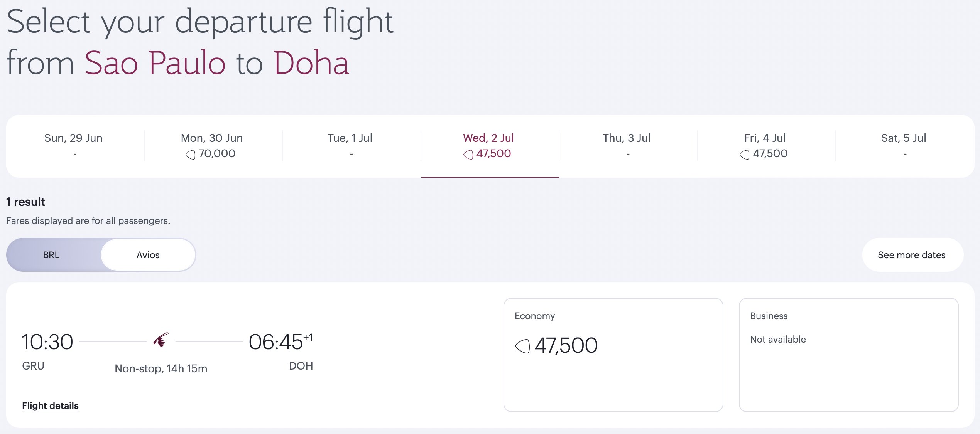Click the Avios icon under Mon, 30 Jun
The image size is (980, 434).
pos(191,155)
